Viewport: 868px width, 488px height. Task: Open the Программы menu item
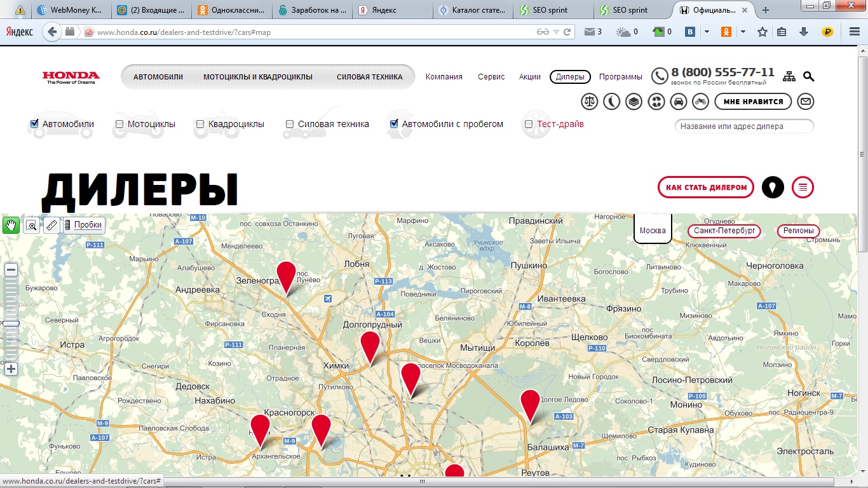[621, 77]
